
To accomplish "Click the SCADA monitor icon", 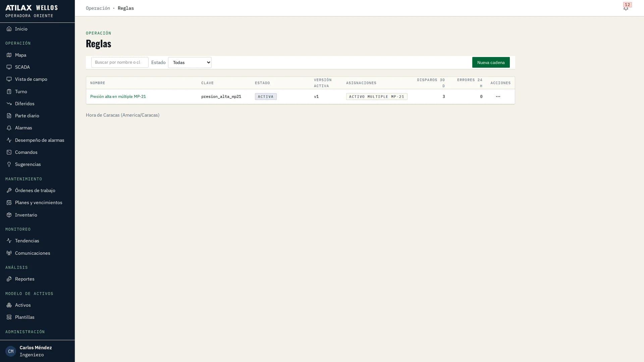I will (x=9, y=67).
